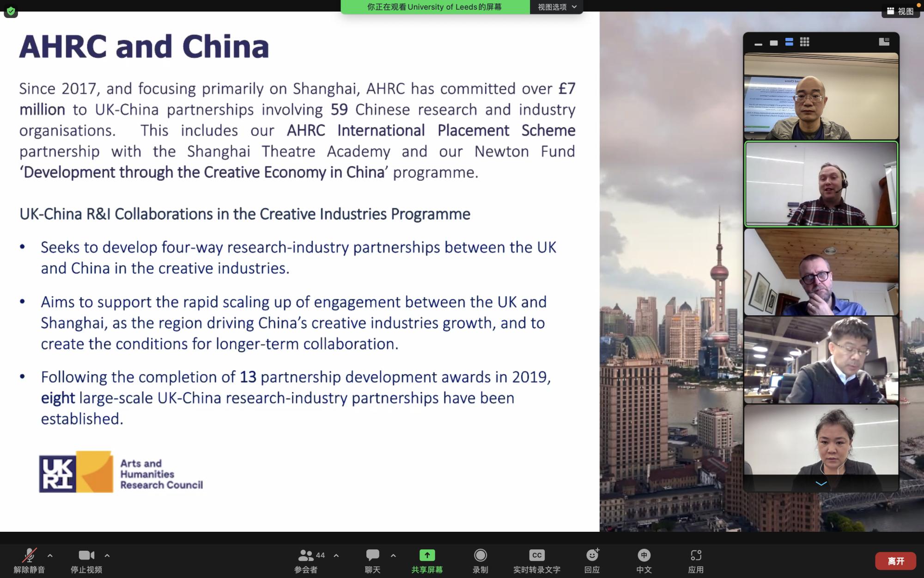Screen dimensions: 924x578
Task: Select the man in blue shirt video tile
Action: (x=821, y=272)
